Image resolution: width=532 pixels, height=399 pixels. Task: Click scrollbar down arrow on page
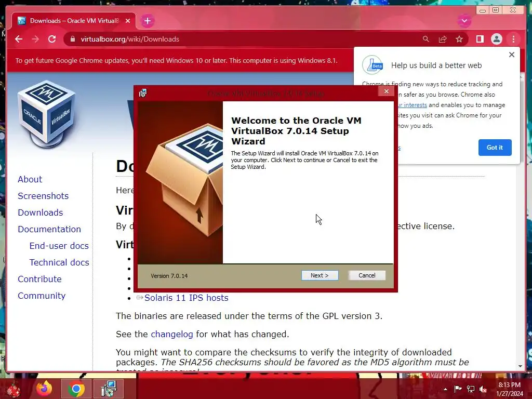(520, 366)
